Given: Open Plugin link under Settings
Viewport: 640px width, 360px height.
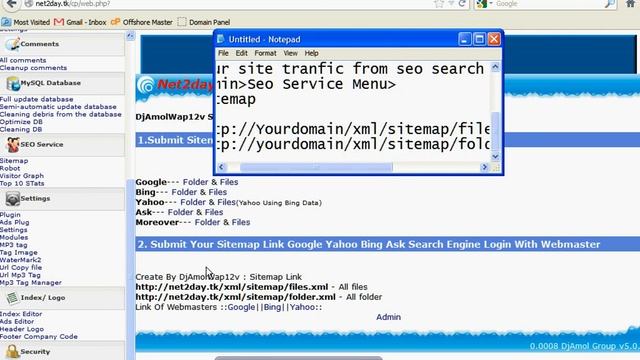Looking at the screenshot, I should pyautogui.click(x=10, y=215).
